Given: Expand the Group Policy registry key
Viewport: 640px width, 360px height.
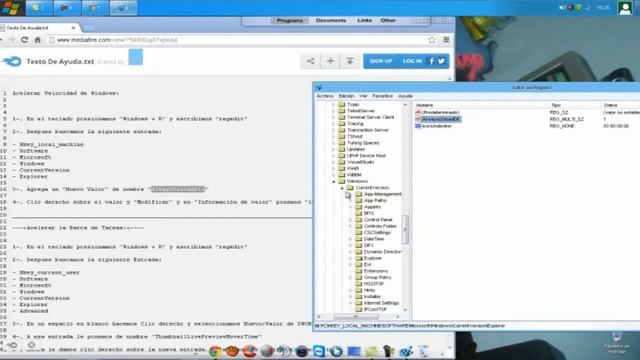Looking at the screenshot, I should 350,277.
